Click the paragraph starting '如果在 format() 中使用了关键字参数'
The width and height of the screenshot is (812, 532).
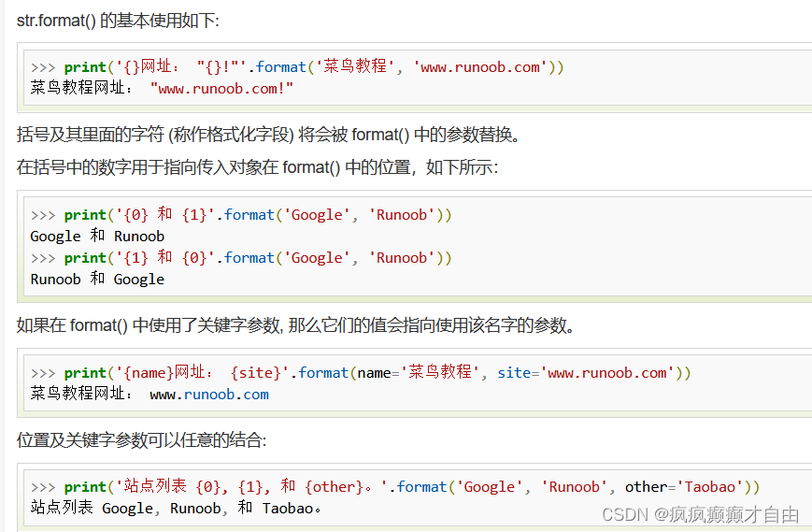(295, 325)
